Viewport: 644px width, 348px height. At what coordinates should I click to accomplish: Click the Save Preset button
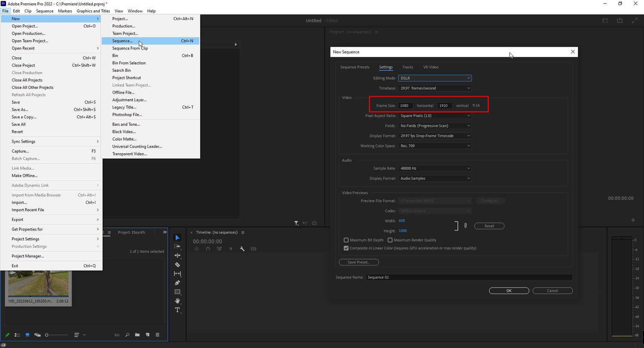[358, 262]
